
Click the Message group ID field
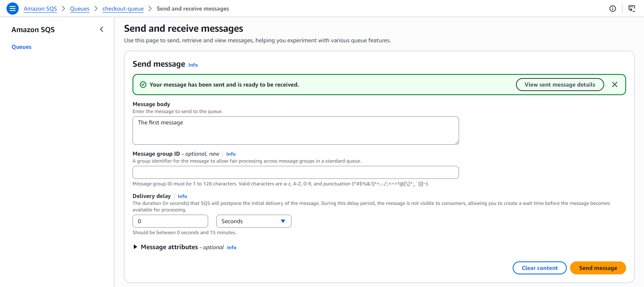[x=296, y=172]
